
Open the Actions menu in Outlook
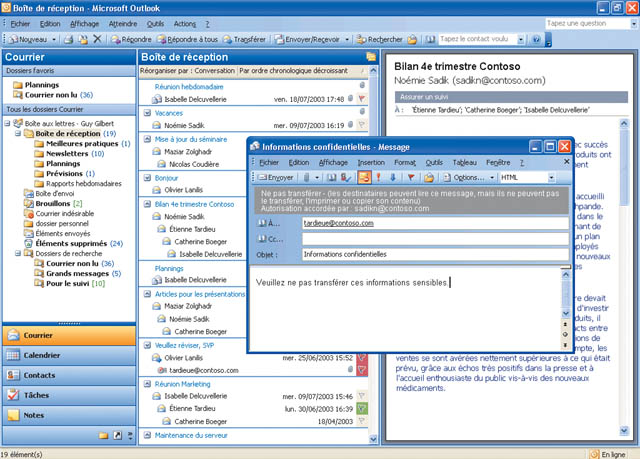click(x=185, y=24)
